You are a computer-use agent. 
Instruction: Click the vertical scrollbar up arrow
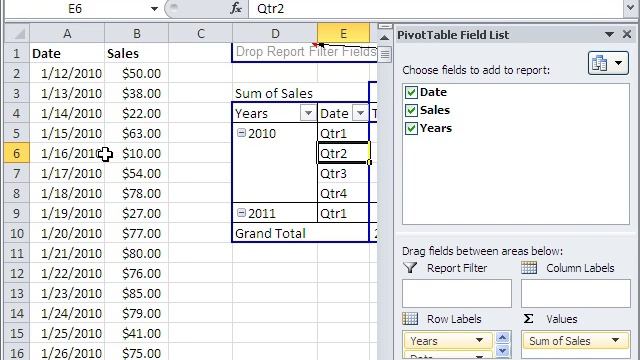[384, 38]
